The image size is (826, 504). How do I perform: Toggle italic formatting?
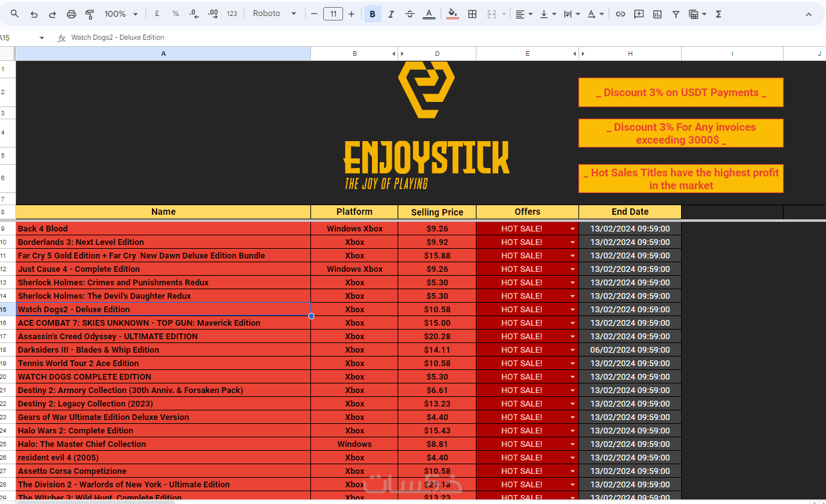(x=391, y=14)
